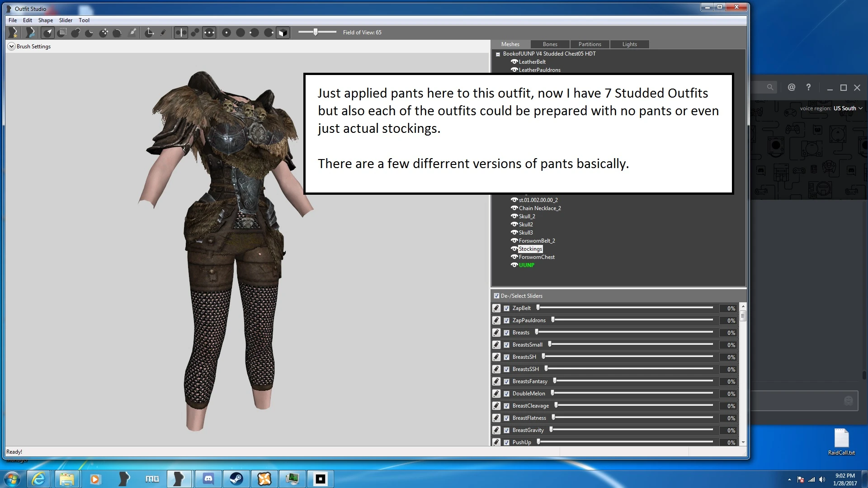This screenshot has width=868, height=488.
Task: Click the Field of View slider
Action: click(x=317, y=32)
